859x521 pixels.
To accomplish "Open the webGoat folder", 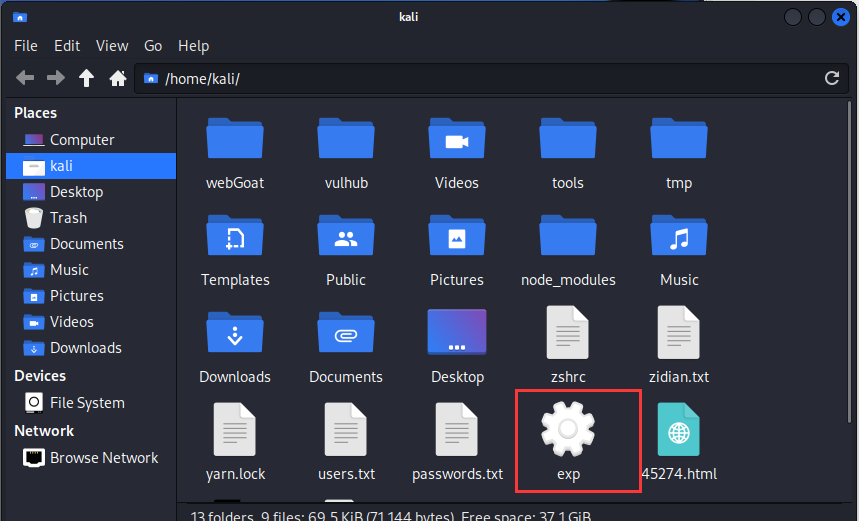I will pos(235,141).
